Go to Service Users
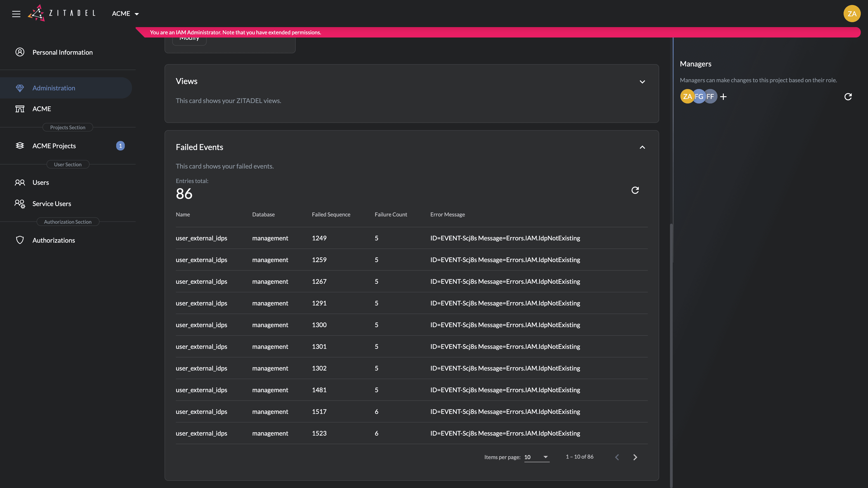The image size is (868, 488). [x=52, y=204]
